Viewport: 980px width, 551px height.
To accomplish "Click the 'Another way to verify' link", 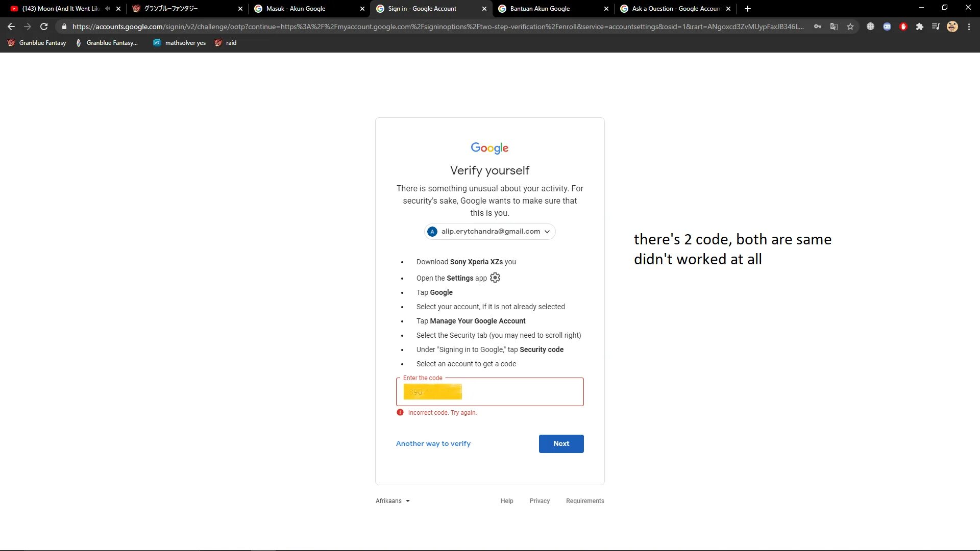I will [x=433, y=443].
